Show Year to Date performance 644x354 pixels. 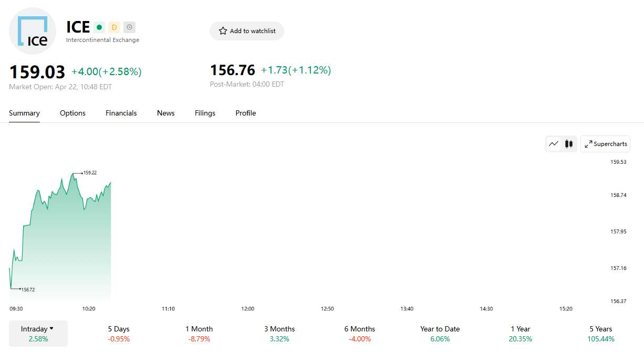[440, 334]
